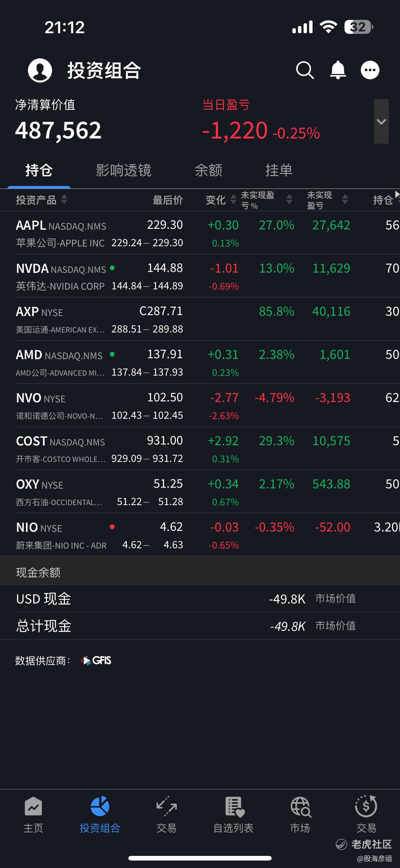The height and width of the screenshot is (868, 400).
Task: Switch to the 余额 tab
Action: [x=208, y=170]
